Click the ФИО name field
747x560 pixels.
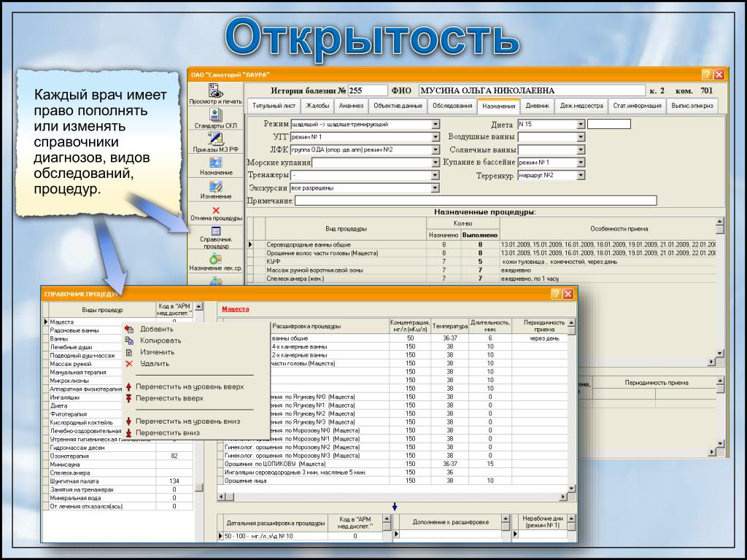pyautogui.click(x=531, y=90)
